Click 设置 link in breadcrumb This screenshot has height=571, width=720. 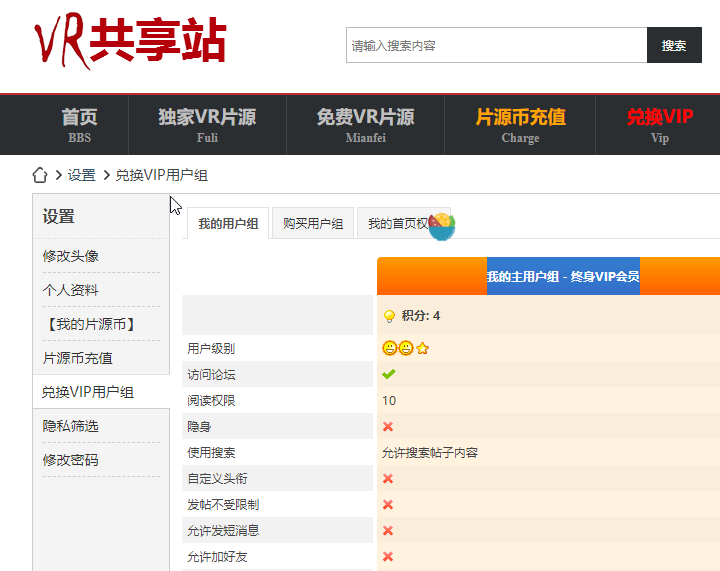pos(82,175)
